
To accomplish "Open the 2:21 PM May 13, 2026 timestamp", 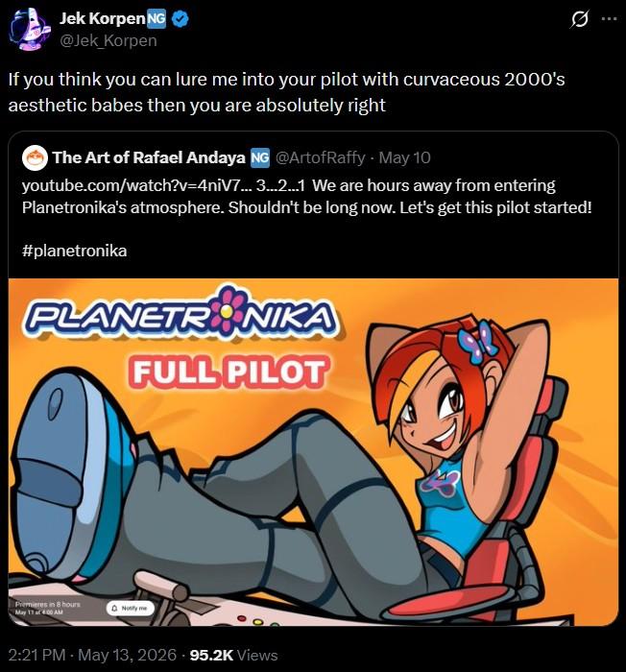I will (x=92, y=655).
